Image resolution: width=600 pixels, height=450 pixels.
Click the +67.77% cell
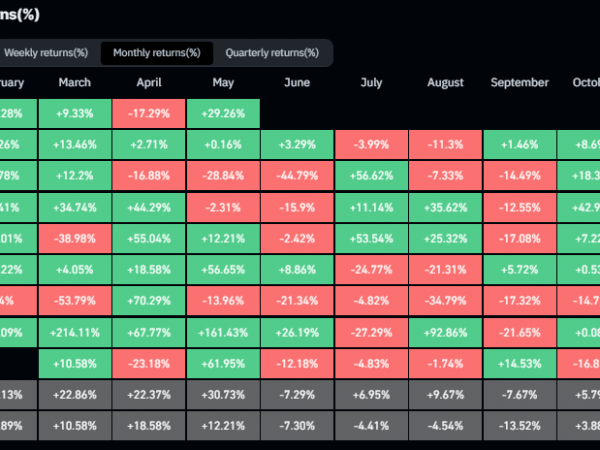pyautogui.click(x=149, y=333)
